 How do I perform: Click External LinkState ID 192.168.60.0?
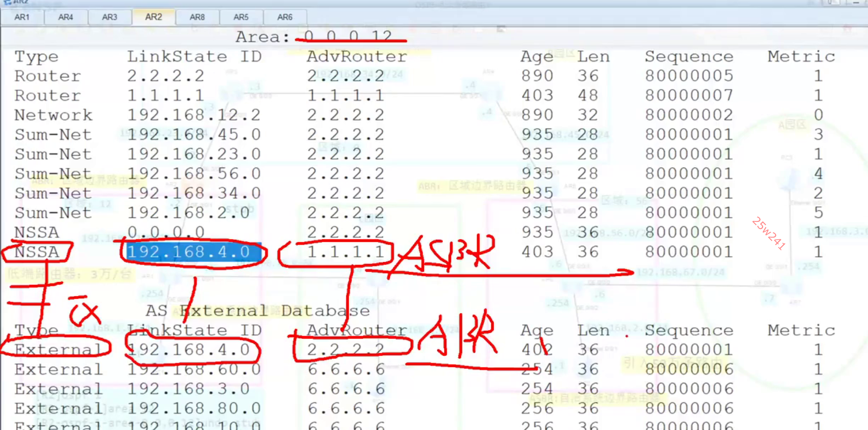(194, 369)
